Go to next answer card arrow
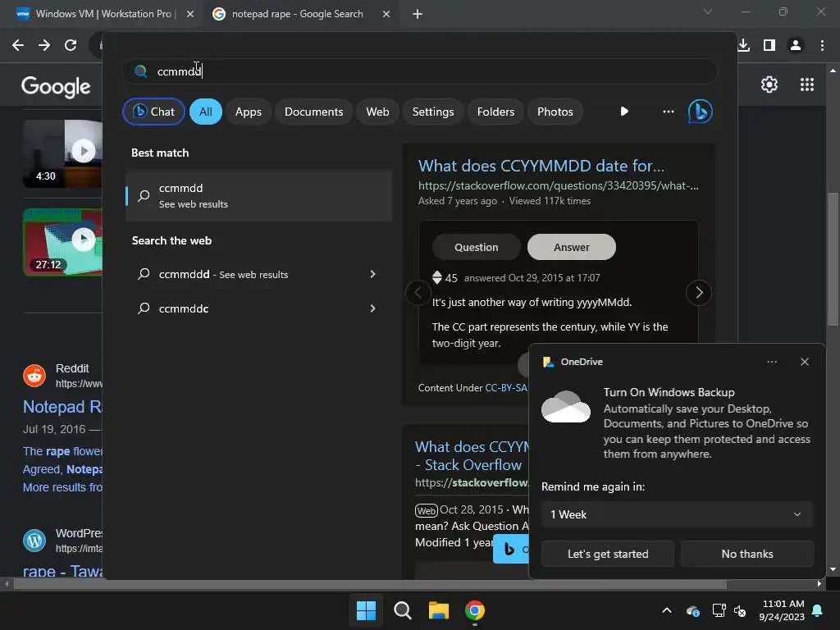This screenshot has height=630, width=840. click(x=699, y=293)
